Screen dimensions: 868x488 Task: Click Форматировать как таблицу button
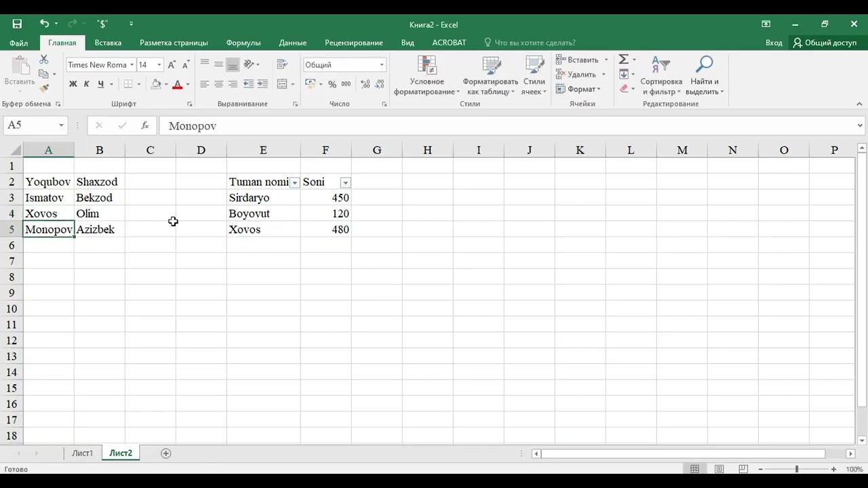490,75
